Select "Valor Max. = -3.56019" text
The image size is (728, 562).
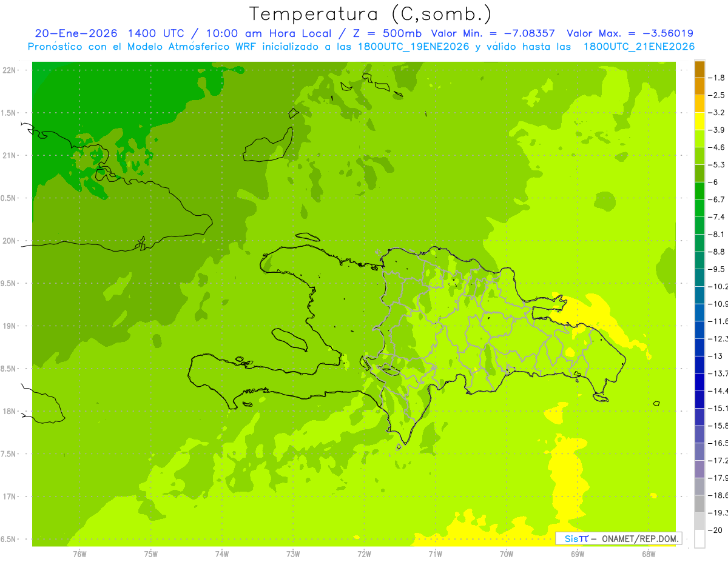(630, 33)
